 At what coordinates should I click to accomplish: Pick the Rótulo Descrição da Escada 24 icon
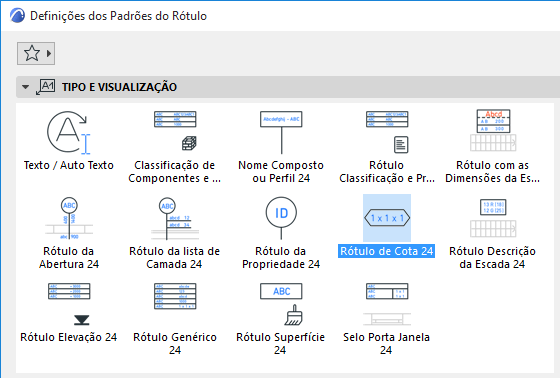click(493, 218)
